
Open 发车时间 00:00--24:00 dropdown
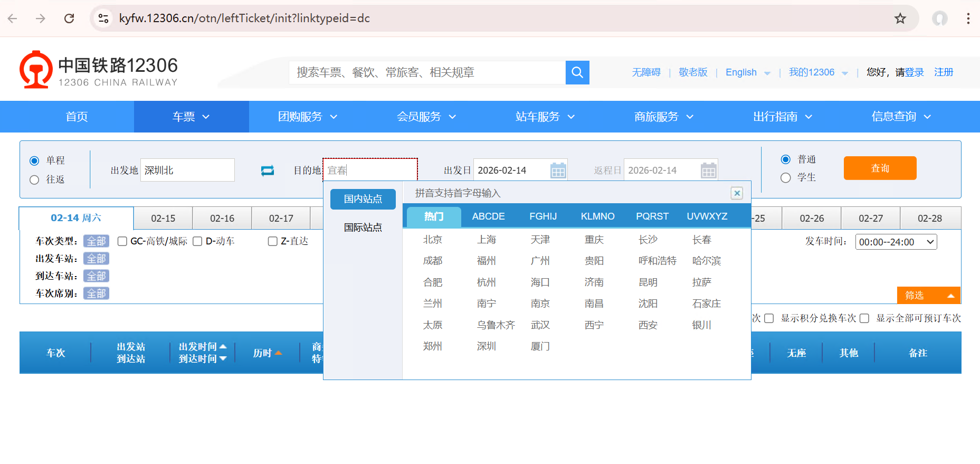[x=896, y=242]
